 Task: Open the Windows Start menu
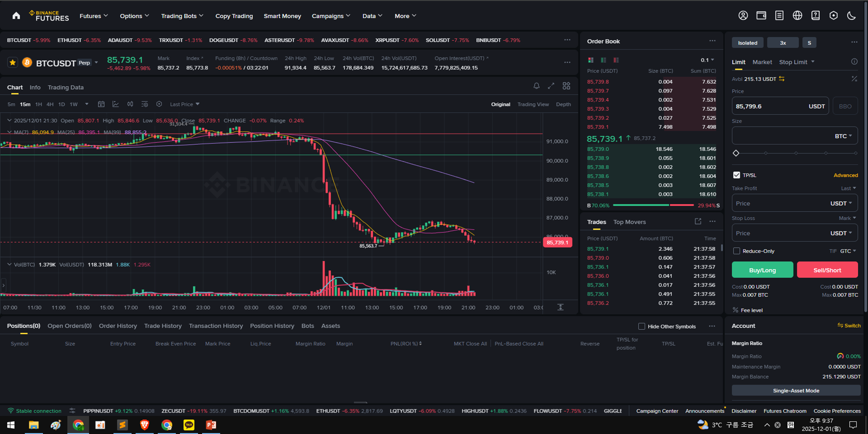click(11, 425)
